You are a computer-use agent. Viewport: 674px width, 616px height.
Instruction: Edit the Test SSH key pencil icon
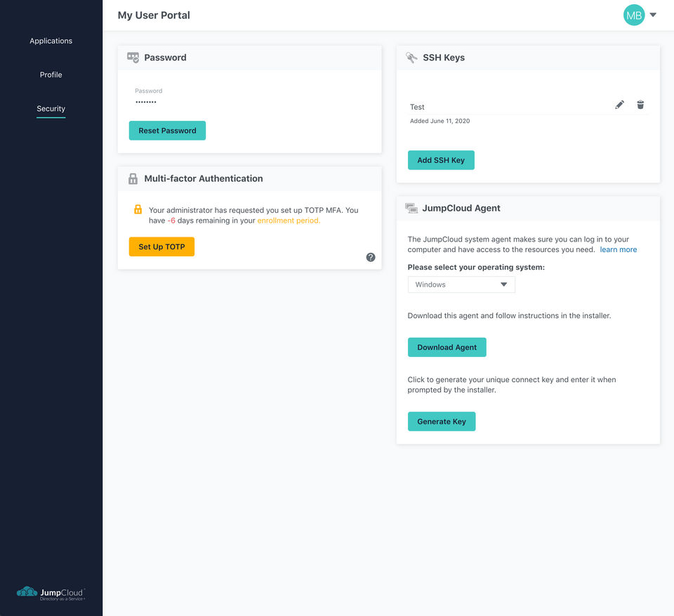pos(619,105)
